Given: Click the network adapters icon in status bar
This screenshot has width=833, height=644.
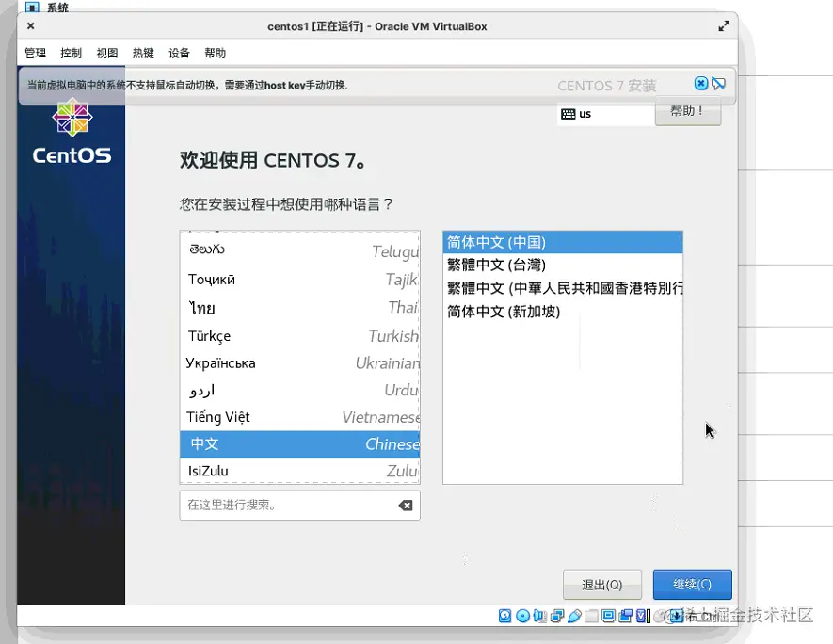Looking at the screenshot, I should (557, 616).
